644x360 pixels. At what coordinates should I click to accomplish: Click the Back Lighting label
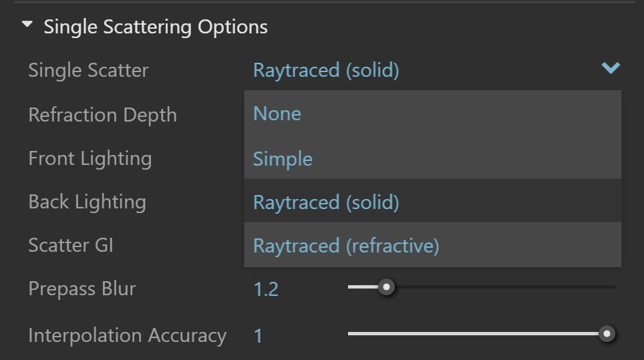click(87, 202)
